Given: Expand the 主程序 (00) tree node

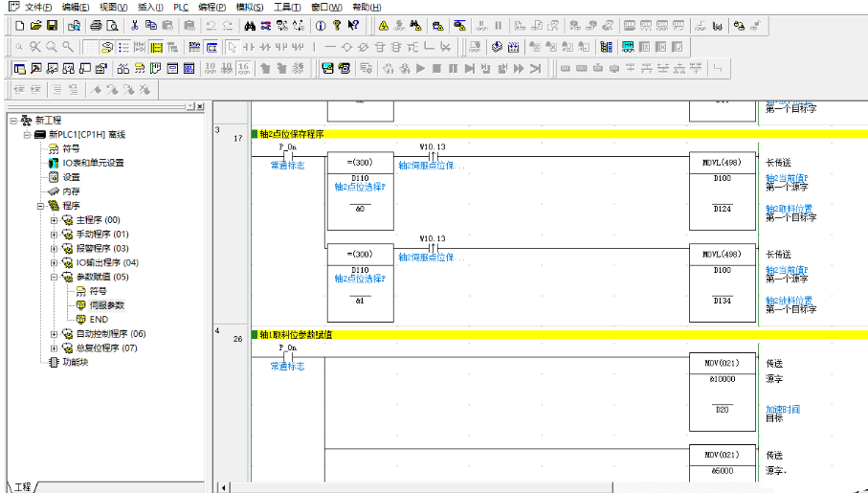Looking at the screenshot, I should [x=55, y=220].
